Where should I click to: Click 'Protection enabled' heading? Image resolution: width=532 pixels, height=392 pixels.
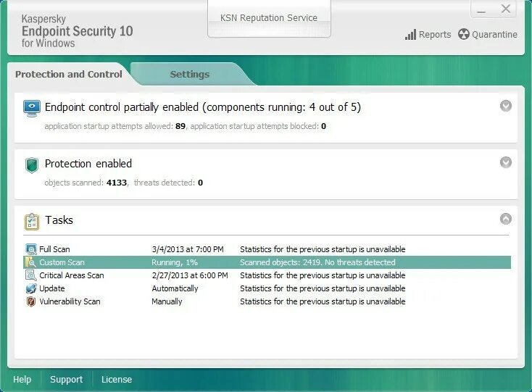click(88, 164)
